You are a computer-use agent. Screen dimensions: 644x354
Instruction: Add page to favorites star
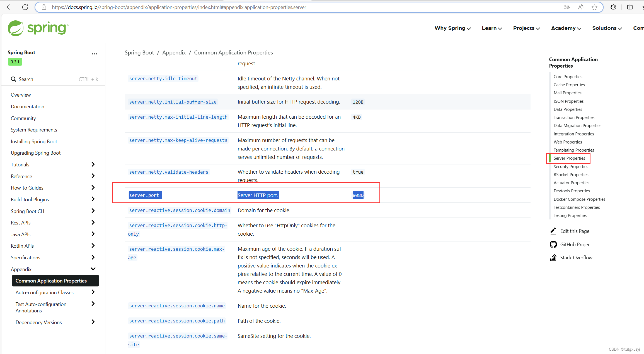[594, 7]
